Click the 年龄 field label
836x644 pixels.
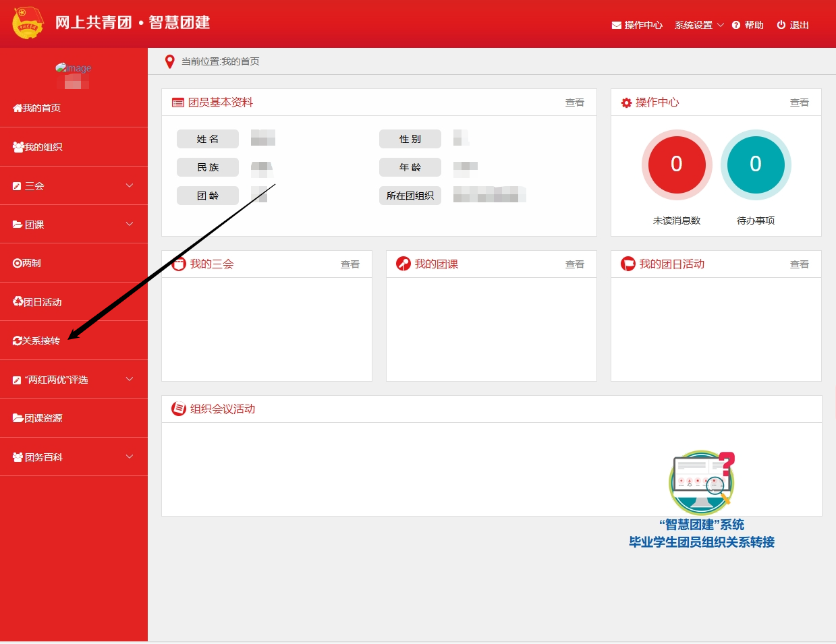(410, 167)
